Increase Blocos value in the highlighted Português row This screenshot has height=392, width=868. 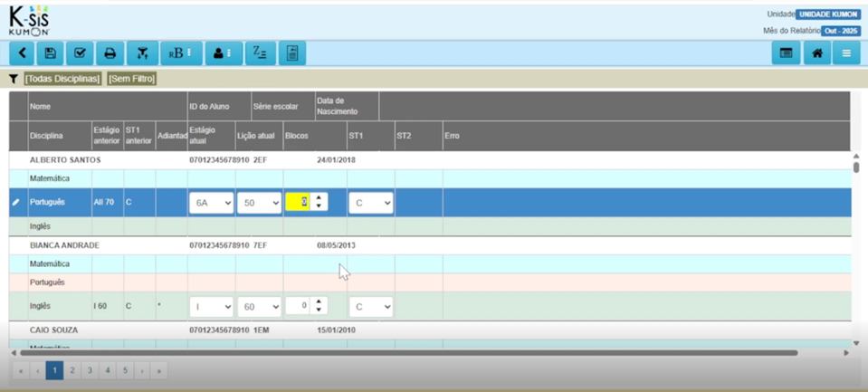click(319, 197)
